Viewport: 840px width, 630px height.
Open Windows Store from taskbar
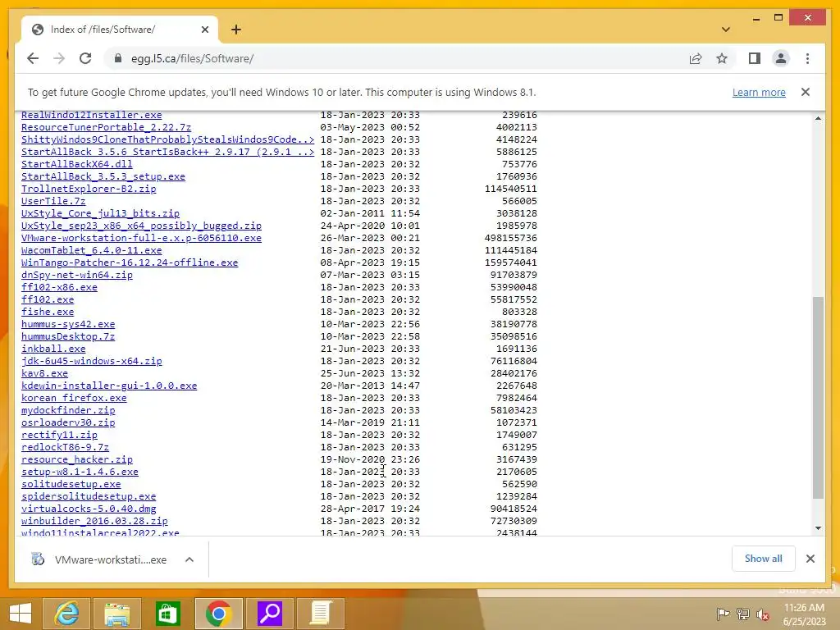167,614
